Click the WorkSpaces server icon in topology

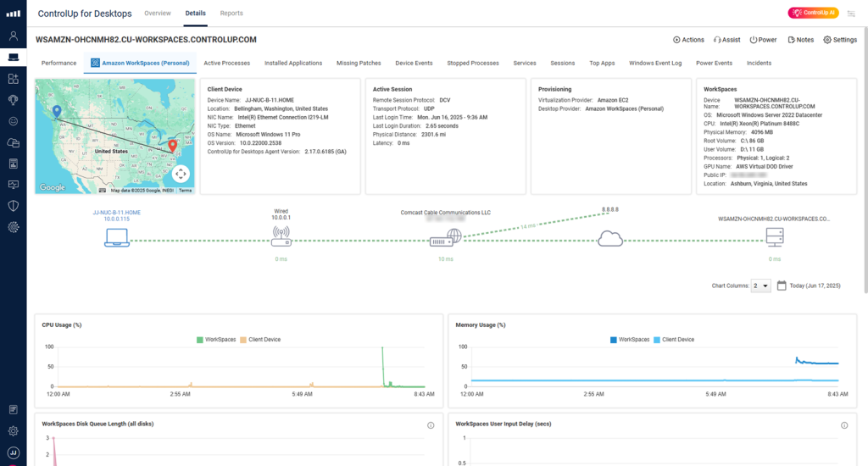pos(775,237)
